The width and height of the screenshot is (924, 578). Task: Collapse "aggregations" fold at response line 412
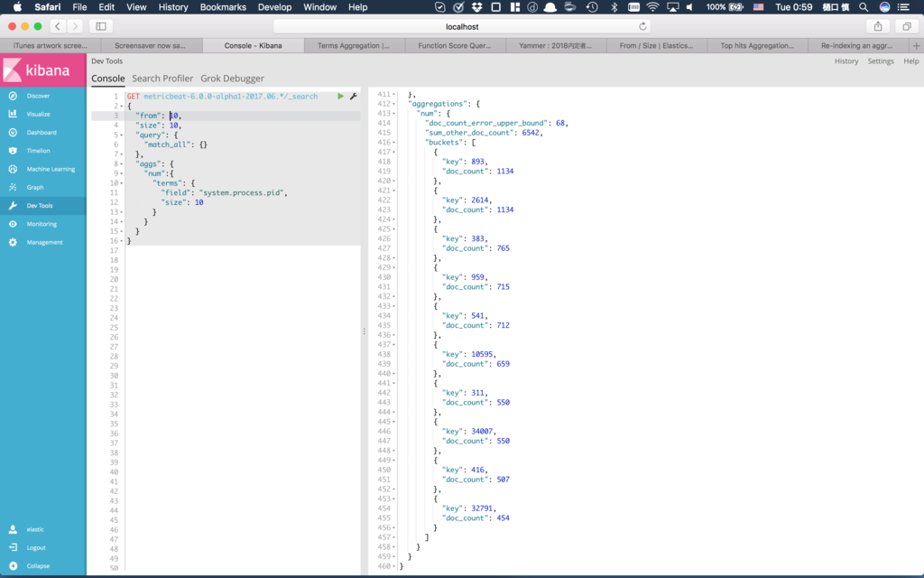coord(393,104)
